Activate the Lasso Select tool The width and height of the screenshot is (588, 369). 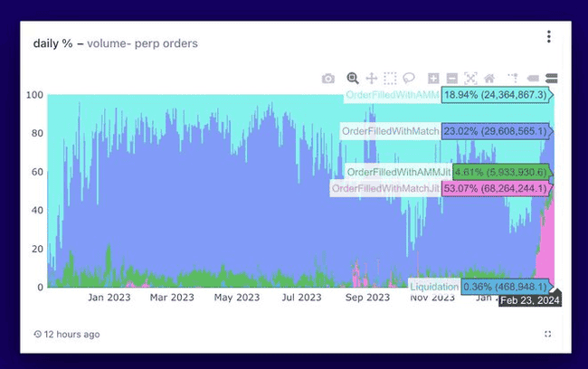pyautogui.click(x=409, y=79)
